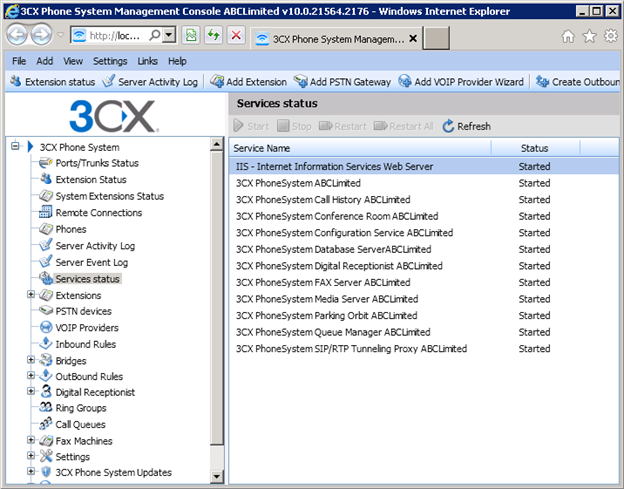The image size is (624, 489).
Task: Select Server Activity Log tree icon
Action: pyautogui.click(x=46, y=245)
